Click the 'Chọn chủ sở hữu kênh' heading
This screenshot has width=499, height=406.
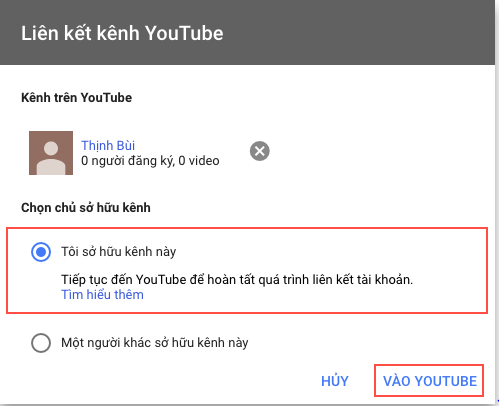86,208
